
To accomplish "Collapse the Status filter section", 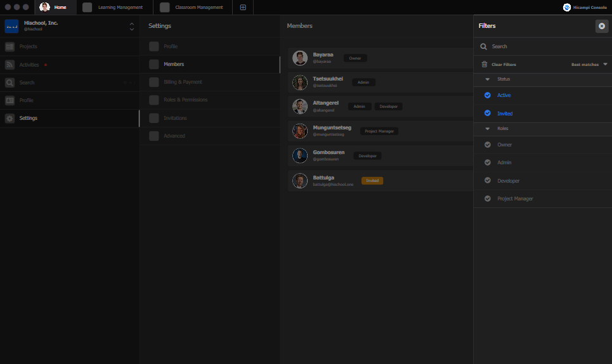I will [487, 79].
